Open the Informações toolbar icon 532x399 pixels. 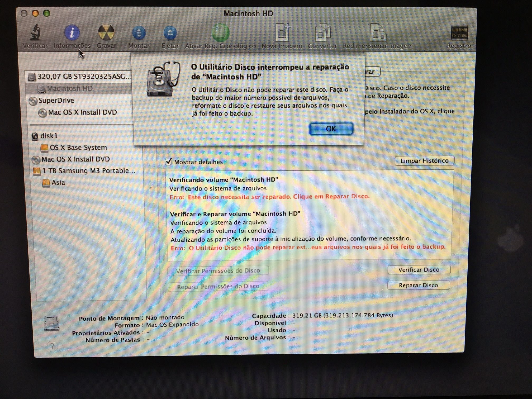72,33
